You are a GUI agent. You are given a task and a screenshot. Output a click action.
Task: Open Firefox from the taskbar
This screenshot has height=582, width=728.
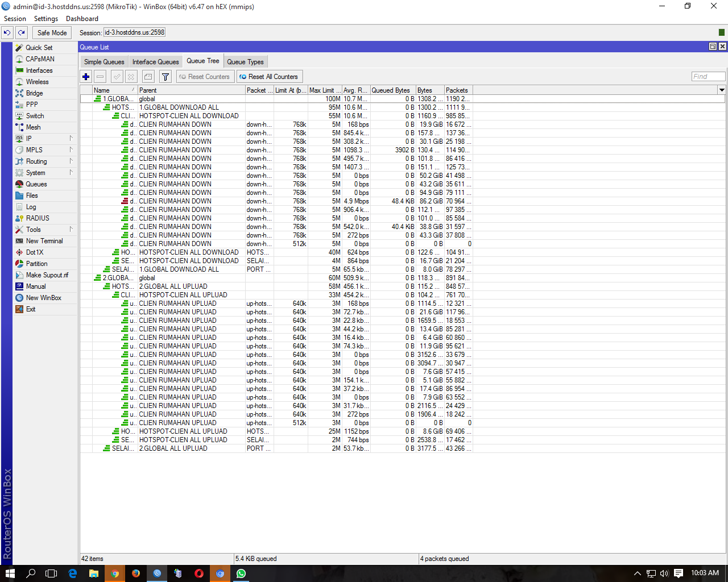[136, 573]
